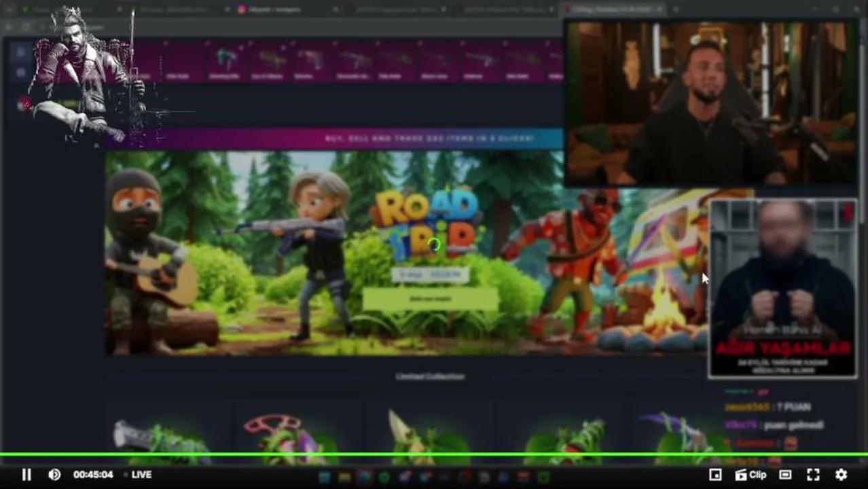The image size is (868, 489).
Task: Click the 'puan gelmedi' chat message
Action: point(793,425)
